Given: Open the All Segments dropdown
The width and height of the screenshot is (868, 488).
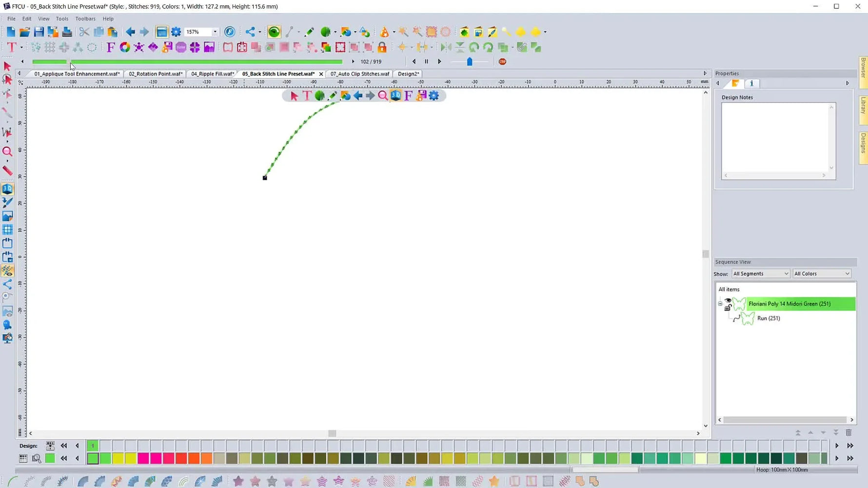Looking at the screenshot, I should coord(760,273).
